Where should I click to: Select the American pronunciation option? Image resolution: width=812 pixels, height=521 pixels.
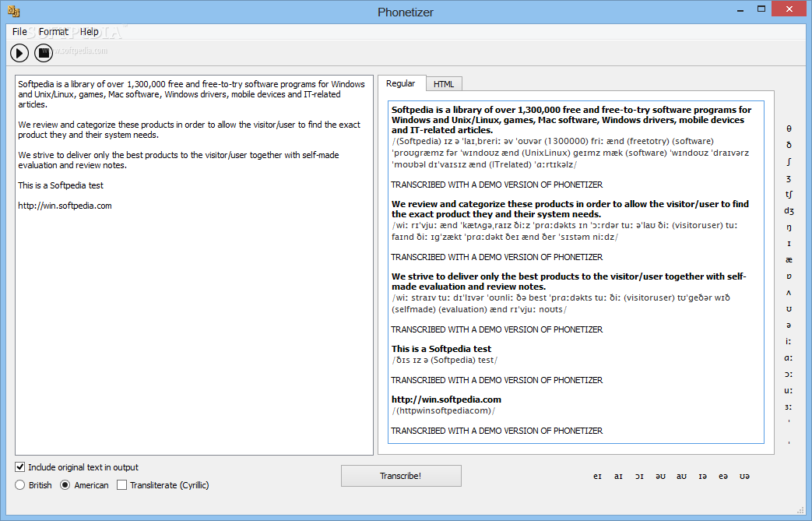(x=65, y=485)
